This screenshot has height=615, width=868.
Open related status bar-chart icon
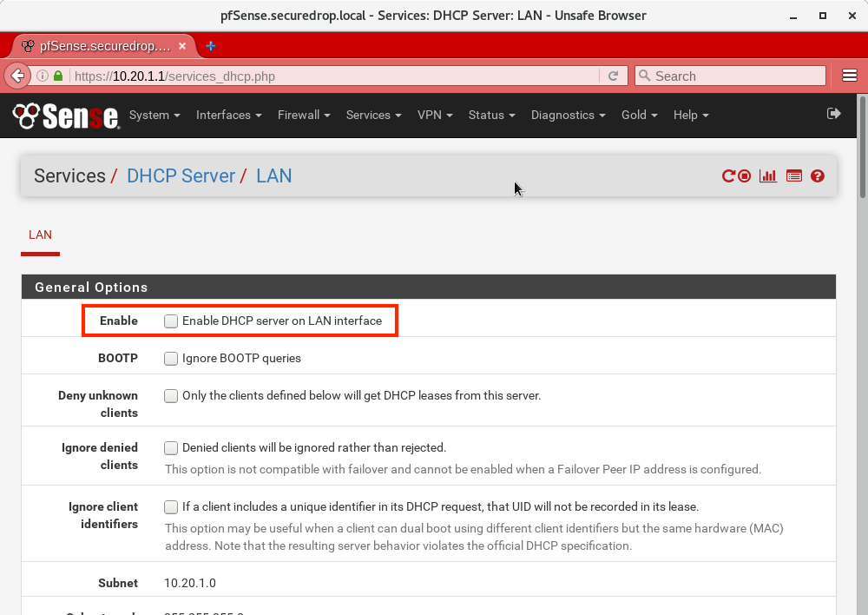(768, 176)
